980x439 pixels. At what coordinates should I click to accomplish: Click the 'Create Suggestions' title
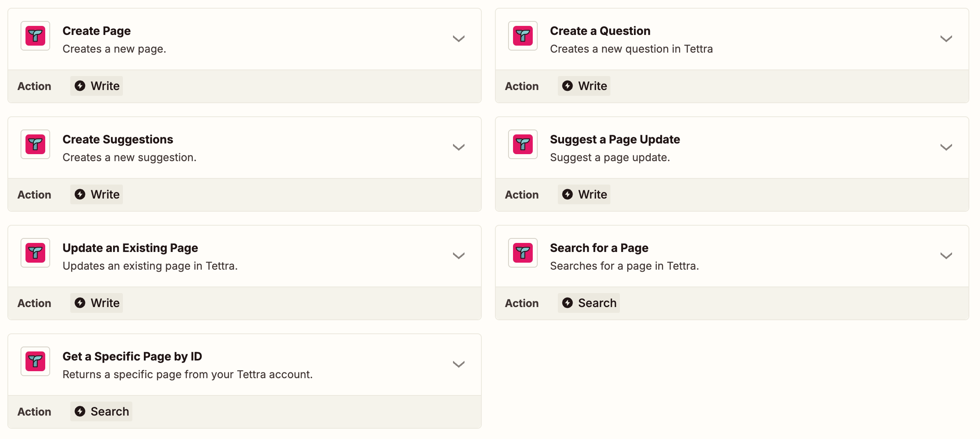point(118,140)
